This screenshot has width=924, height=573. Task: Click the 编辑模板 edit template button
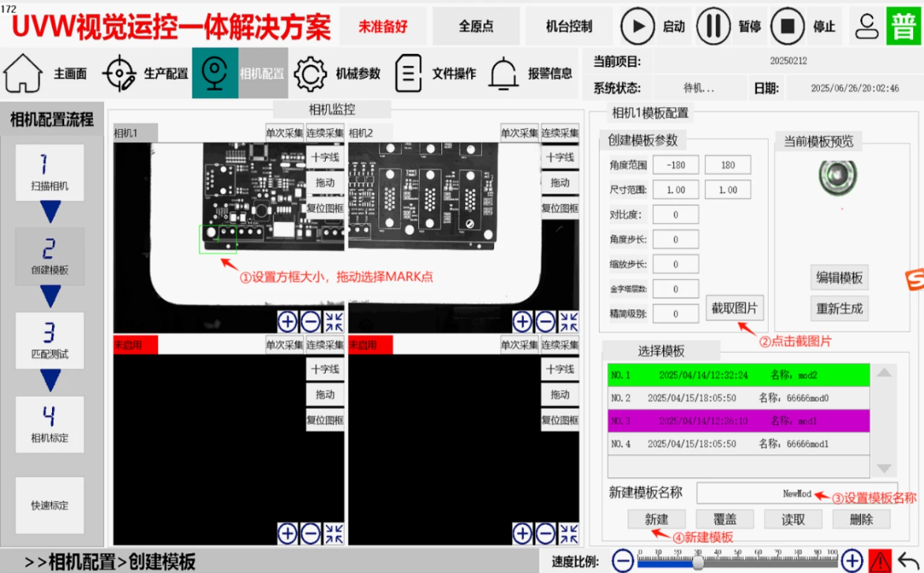point(839,278)
